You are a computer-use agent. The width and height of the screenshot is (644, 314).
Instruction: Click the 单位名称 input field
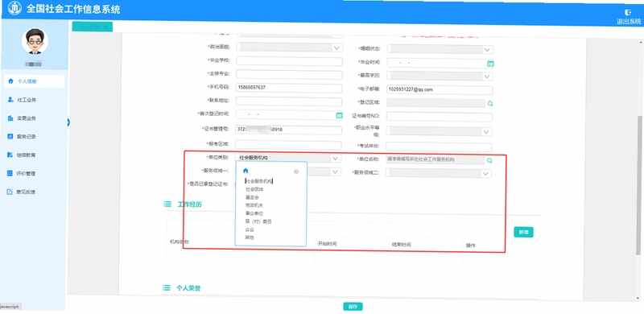tap(436, 160)
